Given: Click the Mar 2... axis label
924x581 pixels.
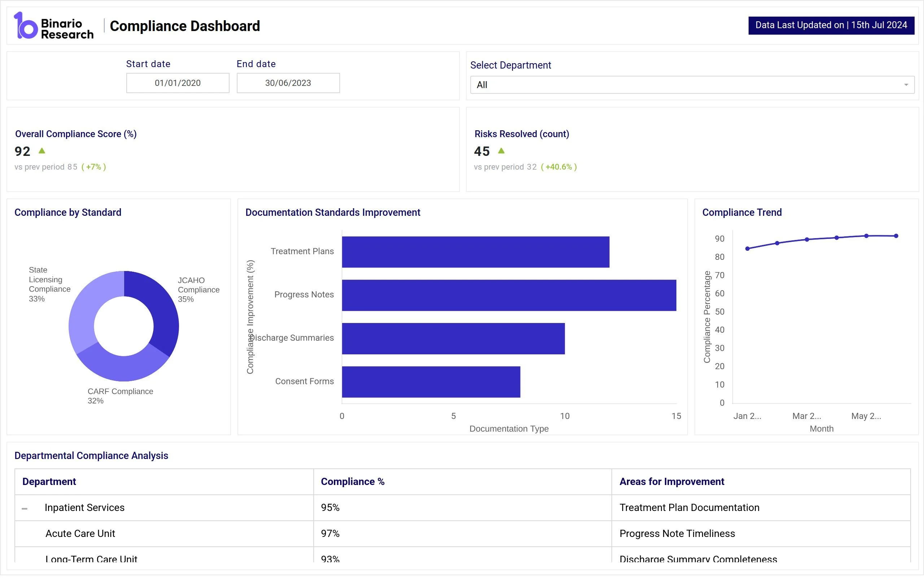Looking at the screenshot, I should coord(807,416).
